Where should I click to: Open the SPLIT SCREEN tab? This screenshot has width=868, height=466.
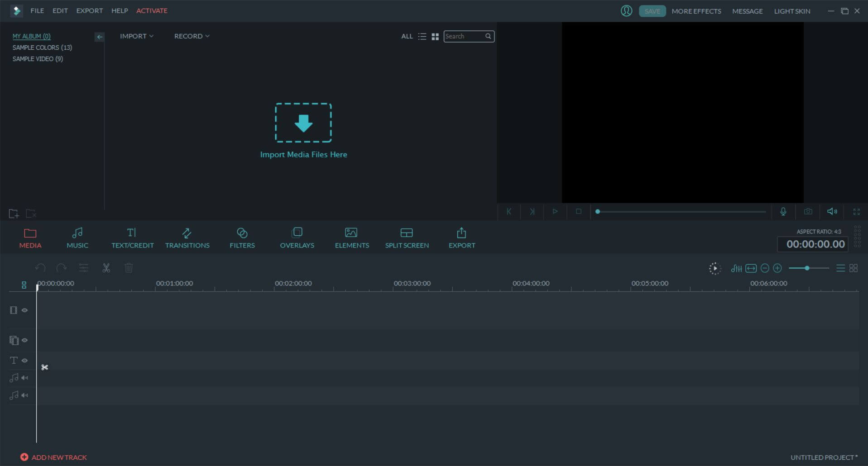[x=407, y=238]
